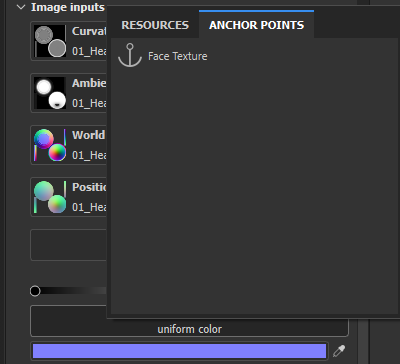The width and height of the screenshot is (400, 364).
Task: Click the uniform color button
Action: [x=189, y=321]
